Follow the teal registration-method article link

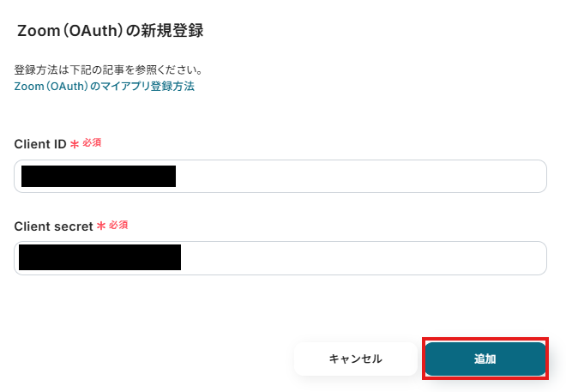tap(105, 87)
